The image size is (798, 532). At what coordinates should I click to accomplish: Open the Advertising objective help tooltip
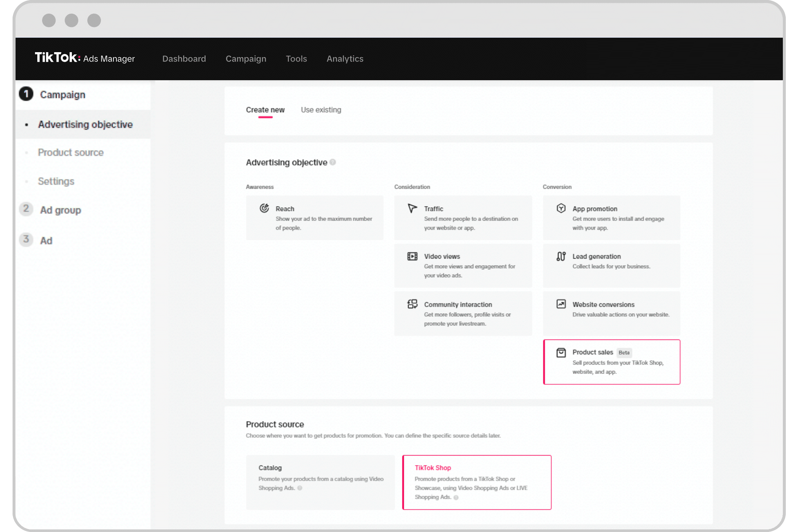click(x=332, y=162)
